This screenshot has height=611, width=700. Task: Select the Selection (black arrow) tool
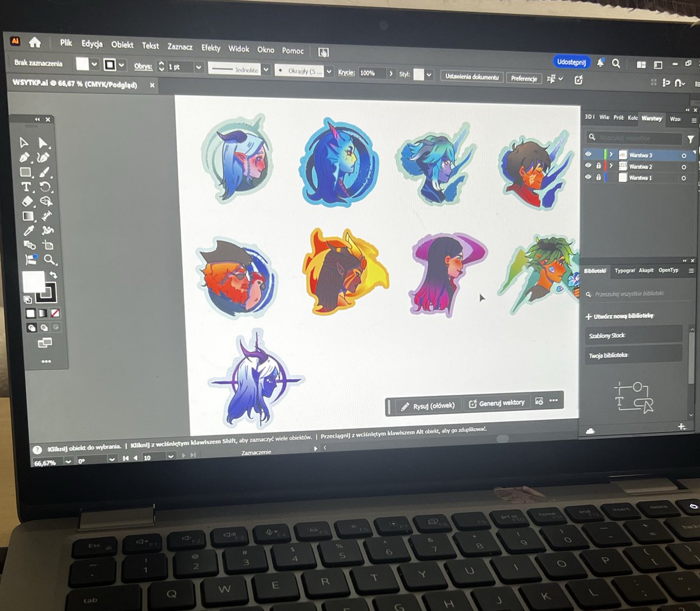coord(23,142)
